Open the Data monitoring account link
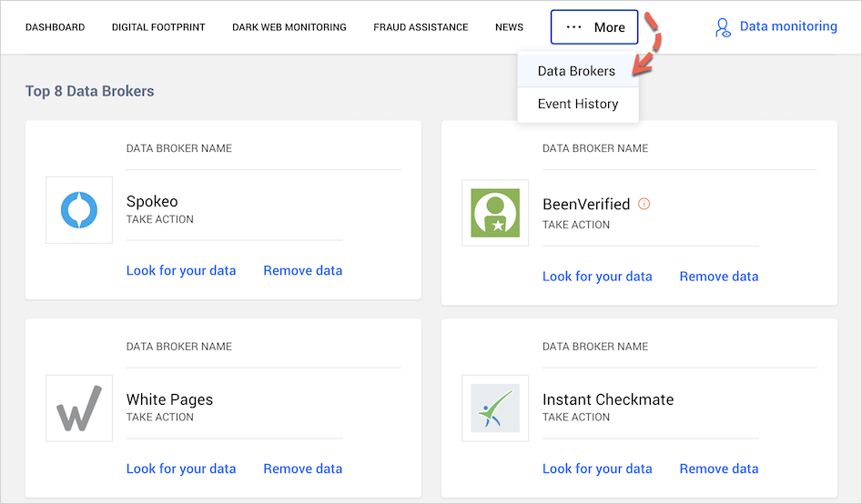This screenshot has width=862, height=504. click(788, 26)
